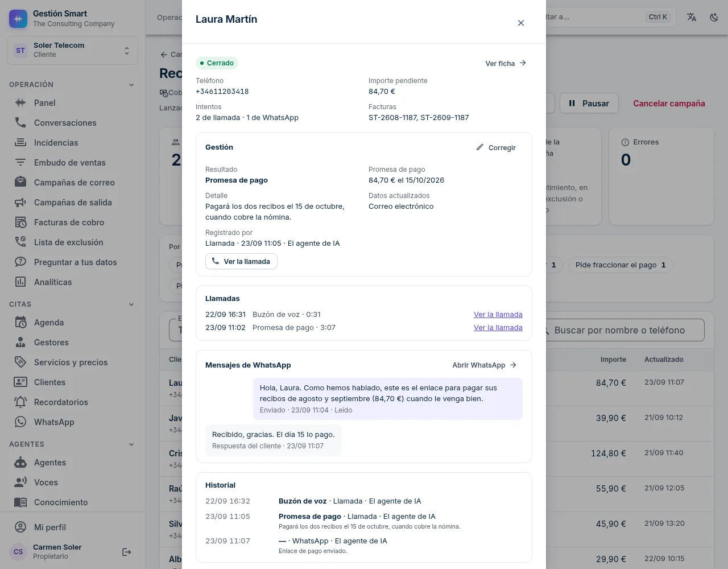728x569 pixels.
Task: Click the phone number +34611203418
Action: (222, 92)
